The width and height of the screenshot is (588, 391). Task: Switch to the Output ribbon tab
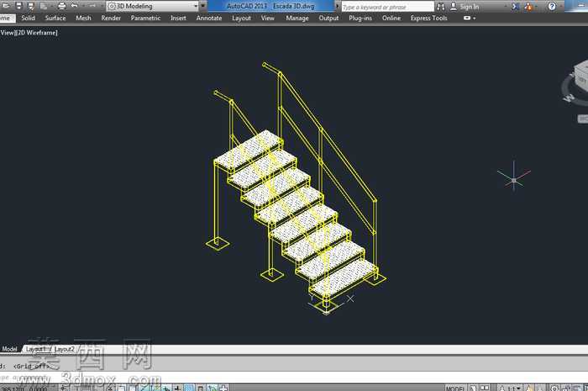(x=328, y=18)
